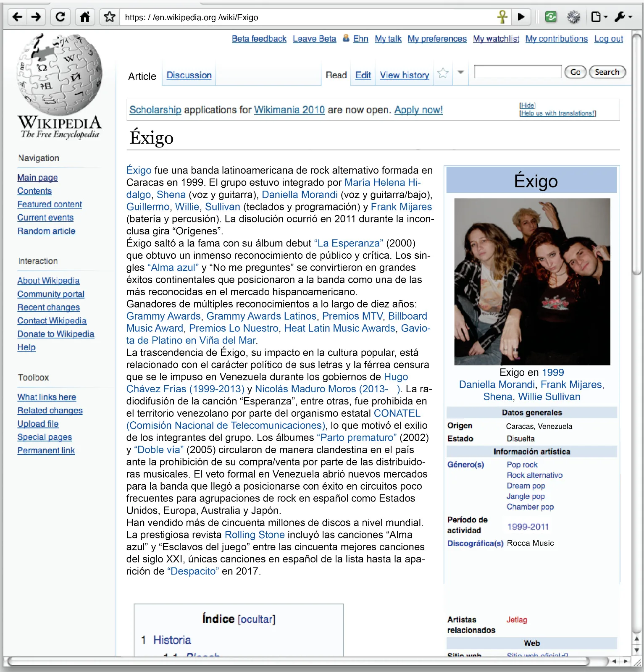Open the Rolling Stone link
This screenshot has width=644, height=672.
coord(255,535)
